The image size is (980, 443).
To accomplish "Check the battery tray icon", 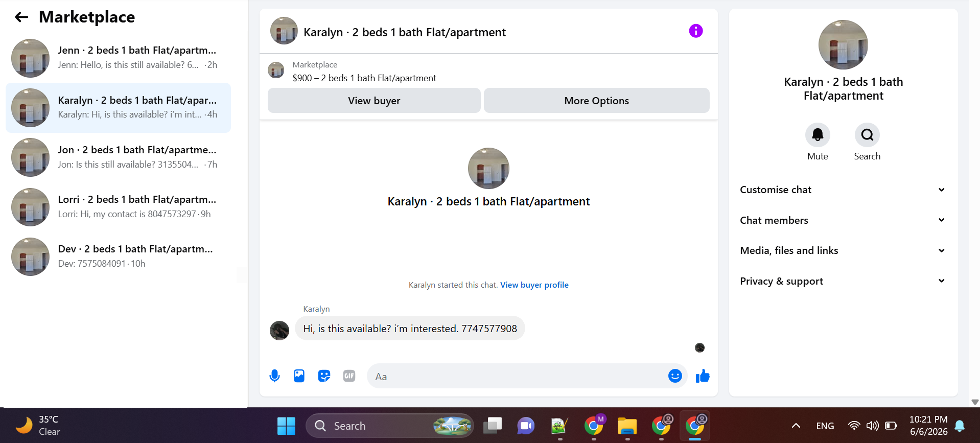I will coord(891,426).
